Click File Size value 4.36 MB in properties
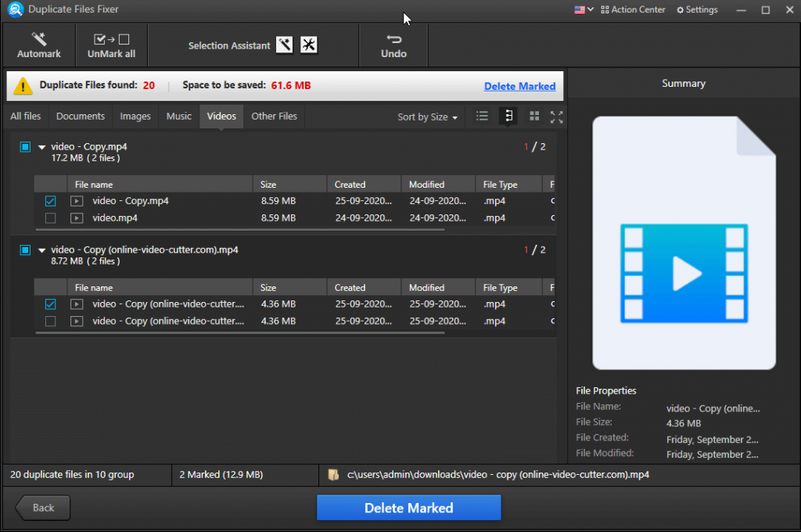801x532 pixels. tap(684, 424)
